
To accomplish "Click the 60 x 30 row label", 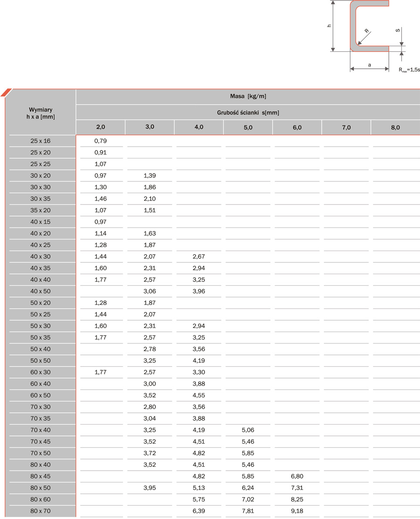I will 40,372.
